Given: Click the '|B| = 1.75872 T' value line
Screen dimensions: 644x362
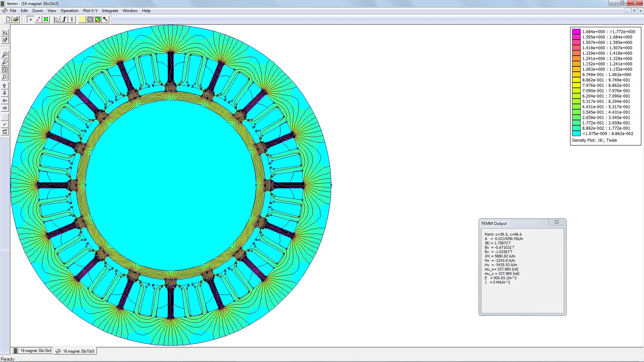Looking at the screenshot, I should (x=498, y=243).
